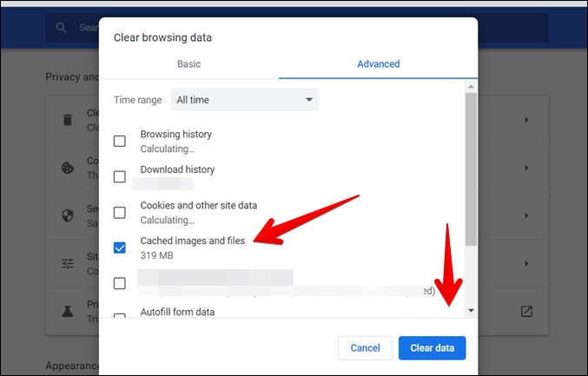Click the Autofill form data label
The width and height of the screenshot is (588, 376).
[x=177, y=312]
